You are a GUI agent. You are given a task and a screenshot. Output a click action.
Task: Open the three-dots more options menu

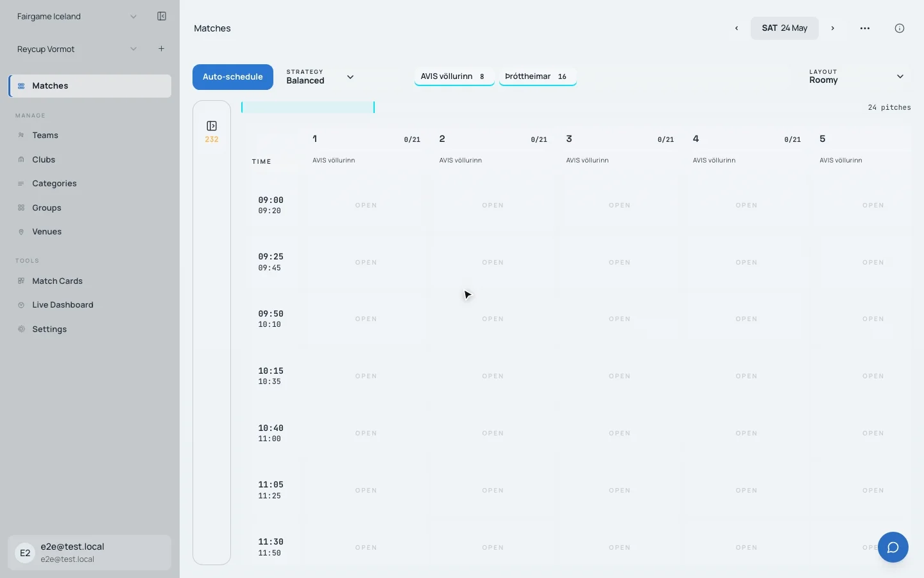coord(865,28)
